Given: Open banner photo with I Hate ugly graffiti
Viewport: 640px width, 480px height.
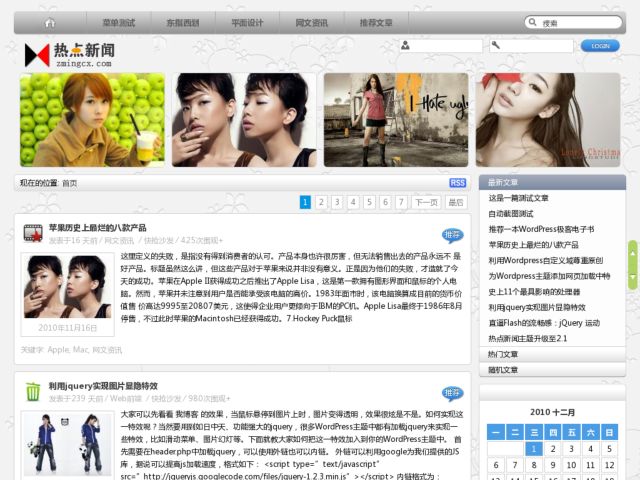Looking at the screenshot, I should pos(396,120).
